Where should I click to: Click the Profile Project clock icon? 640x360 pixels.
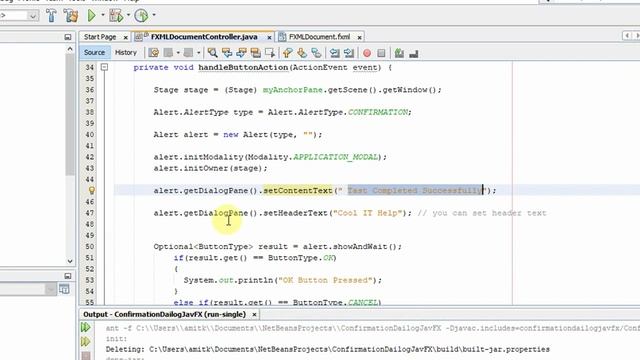(x=141, y=16)
